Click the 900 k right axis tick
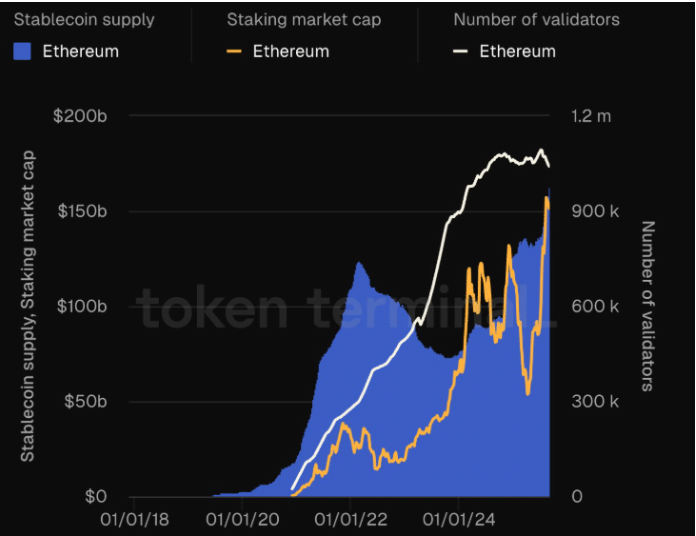The width and height of the screenshot is (696, 536). 592,211
